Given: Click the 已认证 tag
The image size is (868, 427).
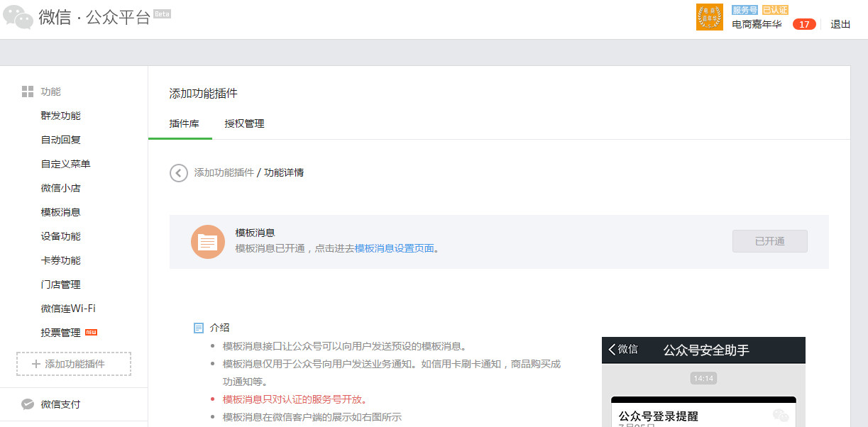Looking at the screenshot, I should point(774,10).
